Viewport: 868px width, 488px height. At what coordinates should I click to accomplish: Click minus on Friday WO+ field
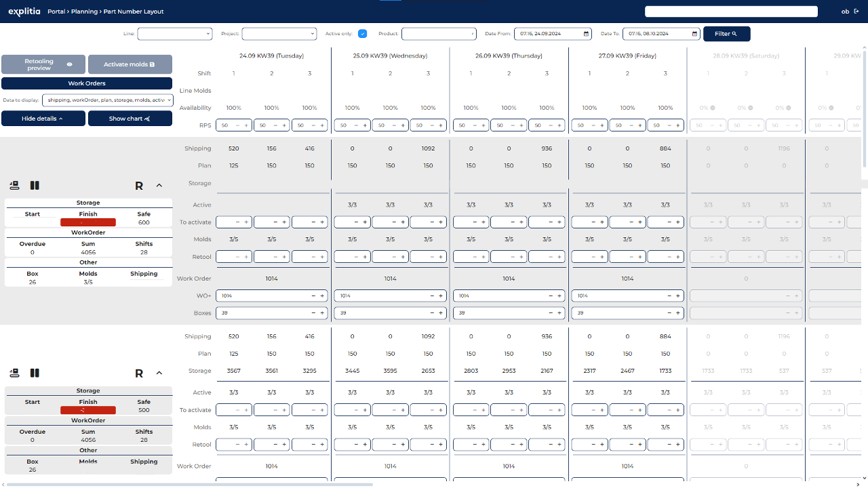point(669,296)
